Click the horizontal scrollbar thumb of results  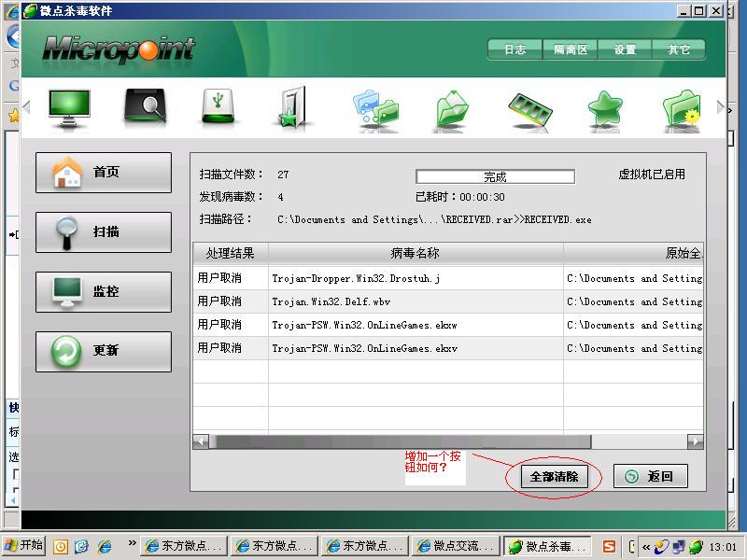[x=401, y=441]
